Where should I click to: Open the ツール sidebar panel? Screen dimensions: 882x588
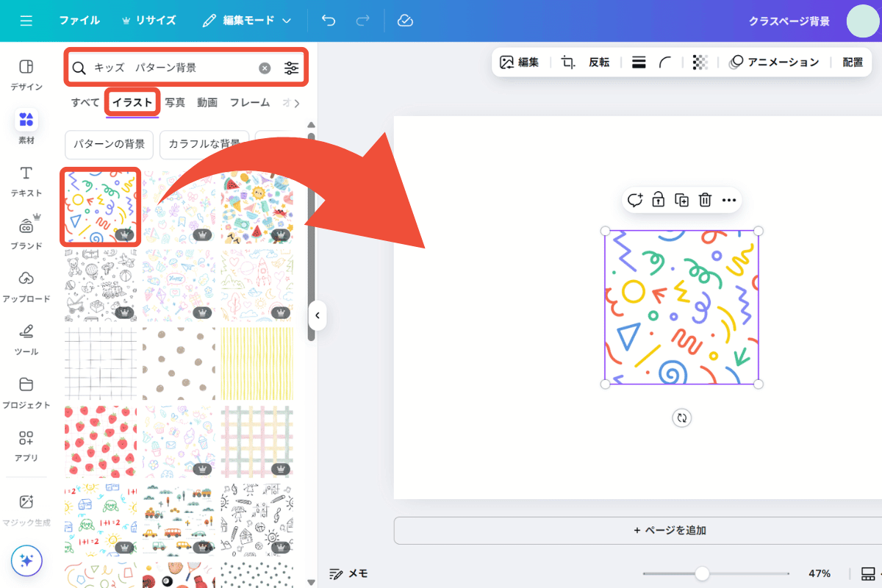point(26,339)
